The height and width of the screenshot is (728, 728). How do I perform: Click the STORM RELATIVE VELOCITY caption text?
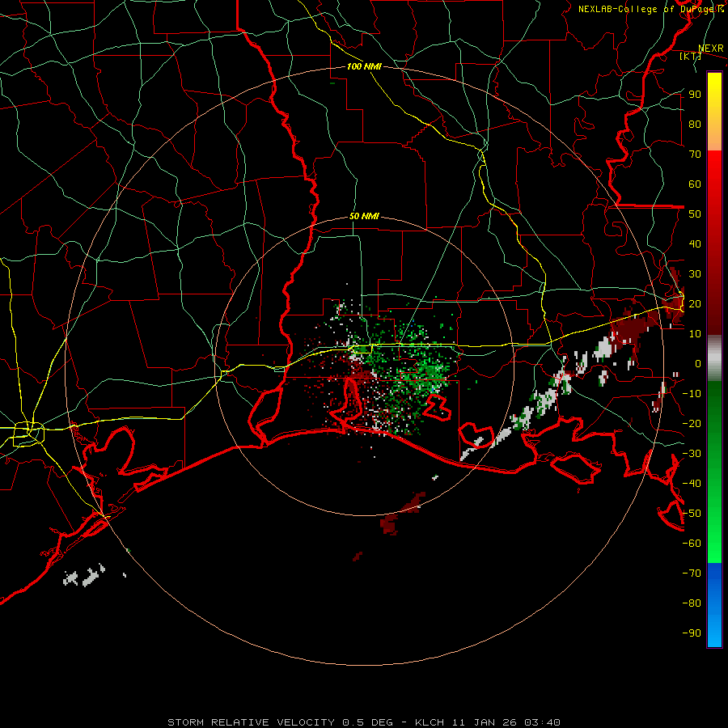[251, 722]
